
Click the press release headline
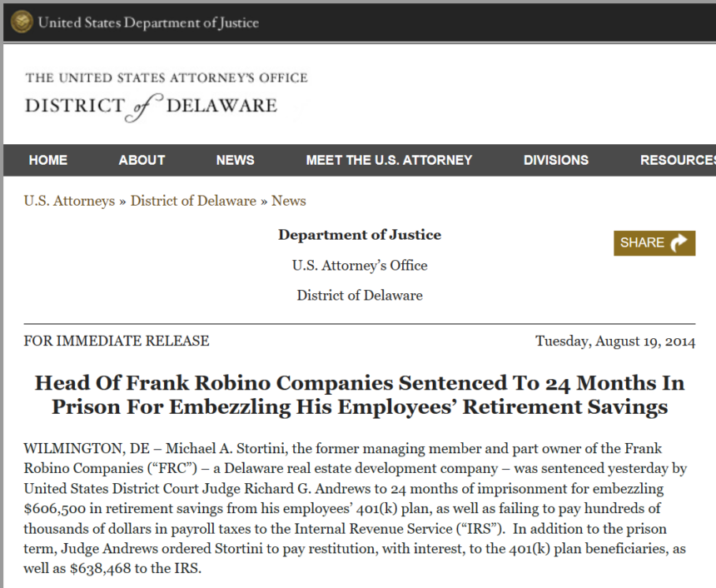(360, 395)
